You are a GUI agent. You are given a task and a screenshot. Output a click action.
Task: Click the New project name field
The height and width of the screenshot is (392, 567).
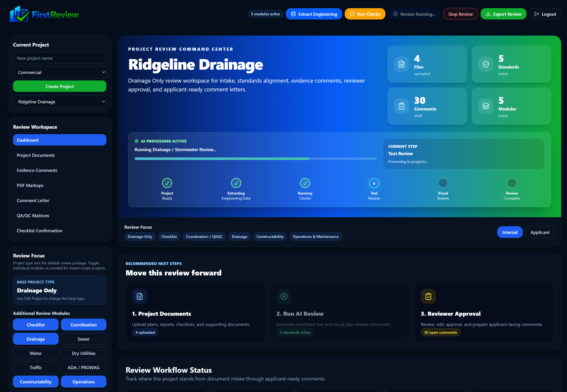[x=60, y=58]
